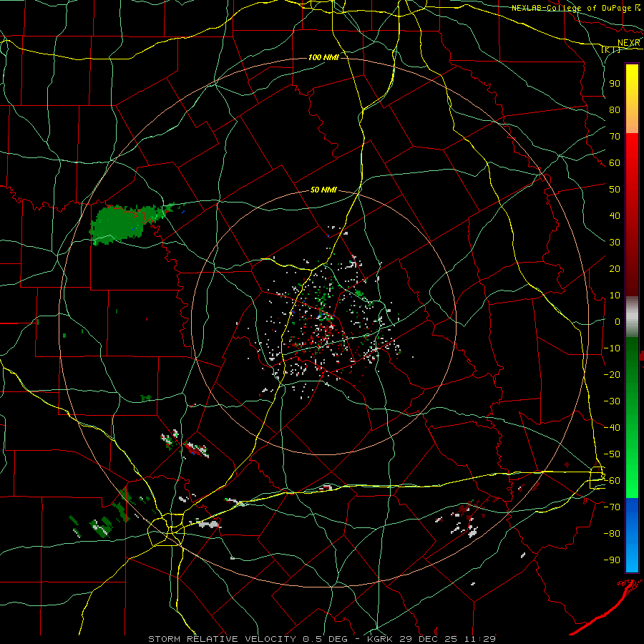Select the blue band of the velocity scale

632,535
